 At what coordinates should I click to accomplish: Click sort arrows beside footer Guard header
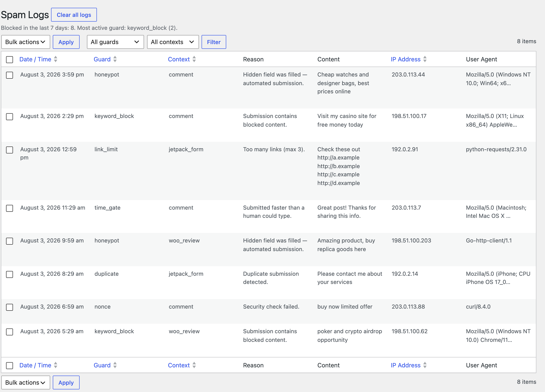tap(115, 365)
